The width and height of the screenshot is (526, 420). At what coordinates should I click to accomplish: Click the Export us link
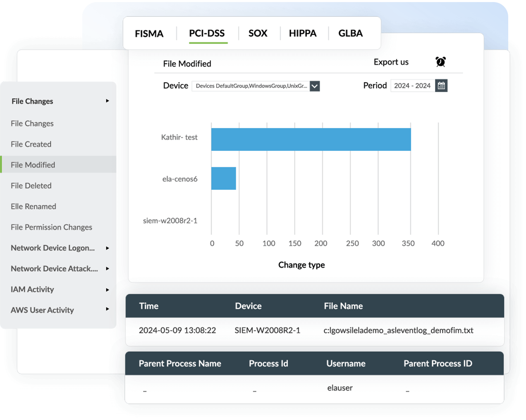coord(391,62)
